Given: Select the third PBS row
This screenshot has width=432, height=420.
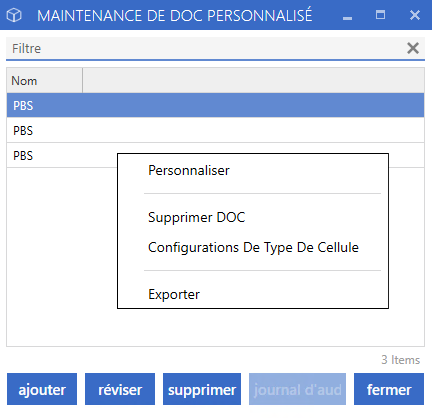Looking at the screenshot, I should pos(62,155).
